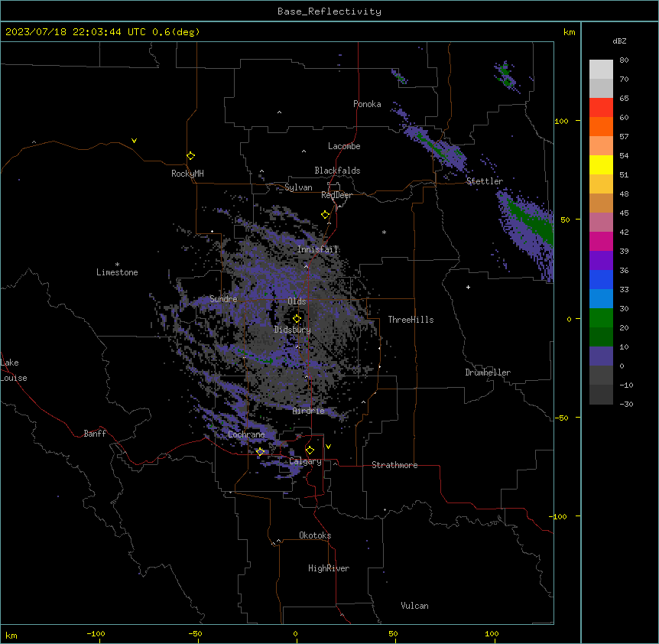659x644 pixels.
Task: Click the Banff label
Action: [x=95, y=434]
